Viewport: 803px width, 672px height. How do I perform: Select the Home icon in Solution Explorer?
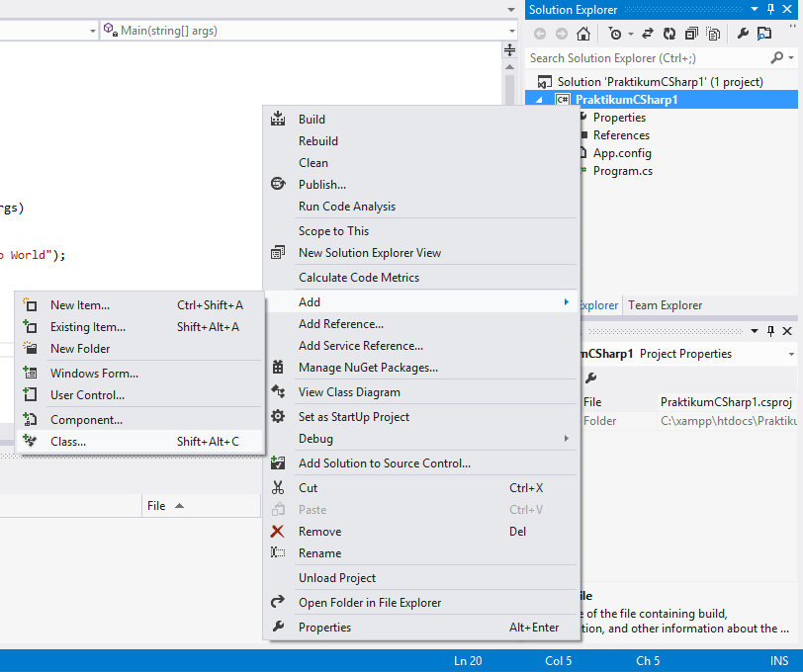click(x=582, y=34)
